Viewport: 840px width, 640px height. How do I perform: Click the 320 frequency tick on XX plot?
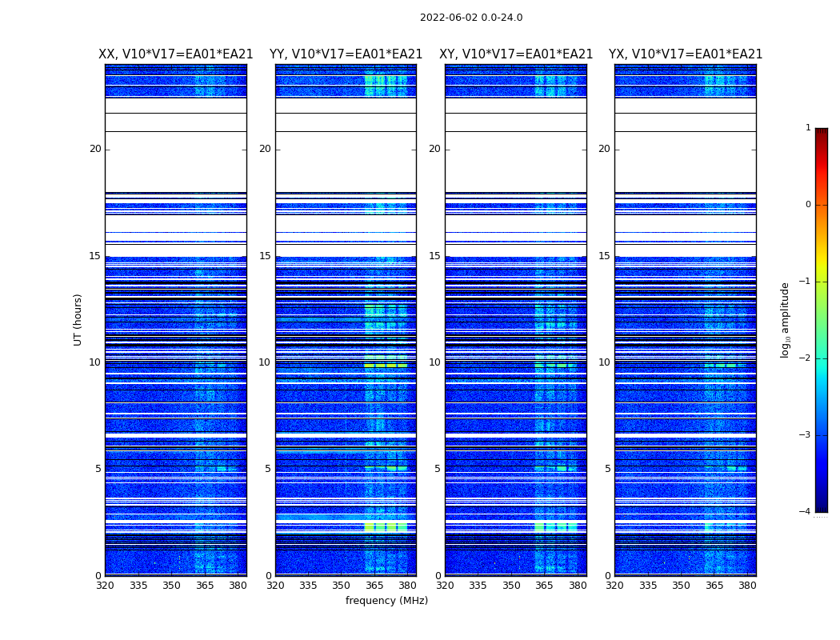click(105, 586)
